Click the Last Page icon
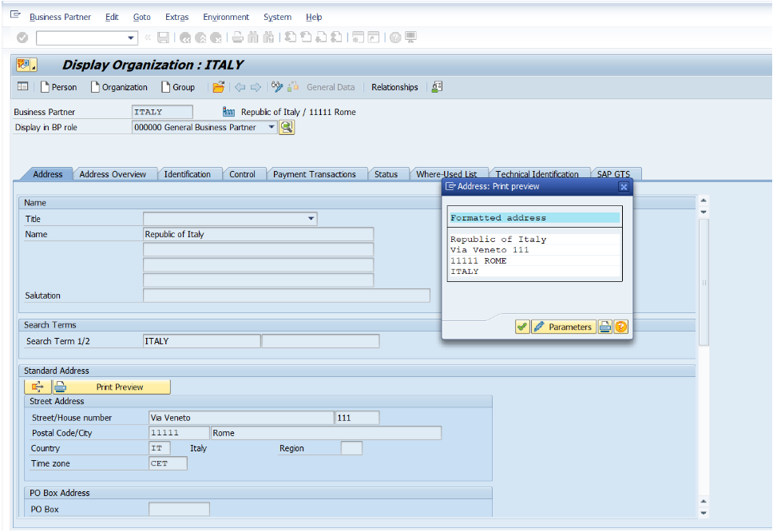This screenshot has height=532, width=773. [337, 38]
